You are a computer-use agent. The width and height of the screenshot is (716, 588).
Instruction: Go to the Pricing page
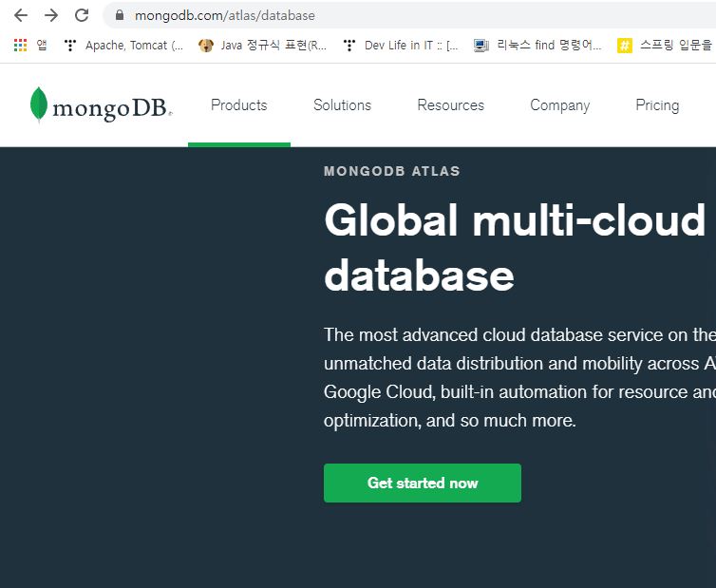[657, 105]
